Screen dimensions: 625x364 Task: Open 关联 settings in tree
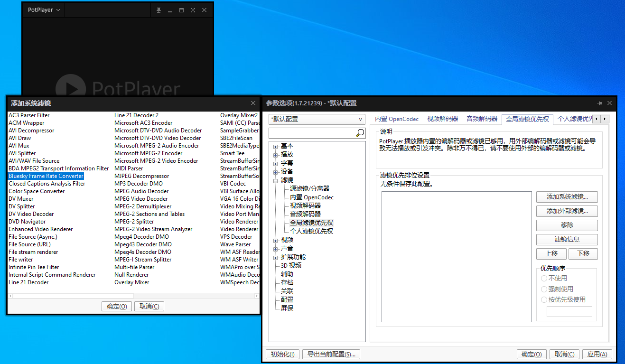tap(287, 291)
